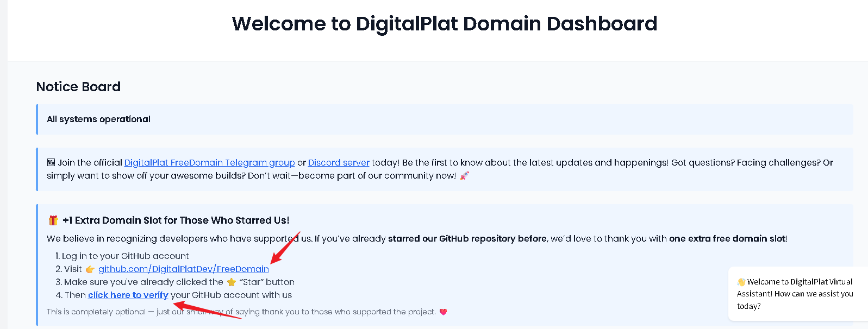Click the "+1 Extra Domain Slot" heading

point(176,220)
